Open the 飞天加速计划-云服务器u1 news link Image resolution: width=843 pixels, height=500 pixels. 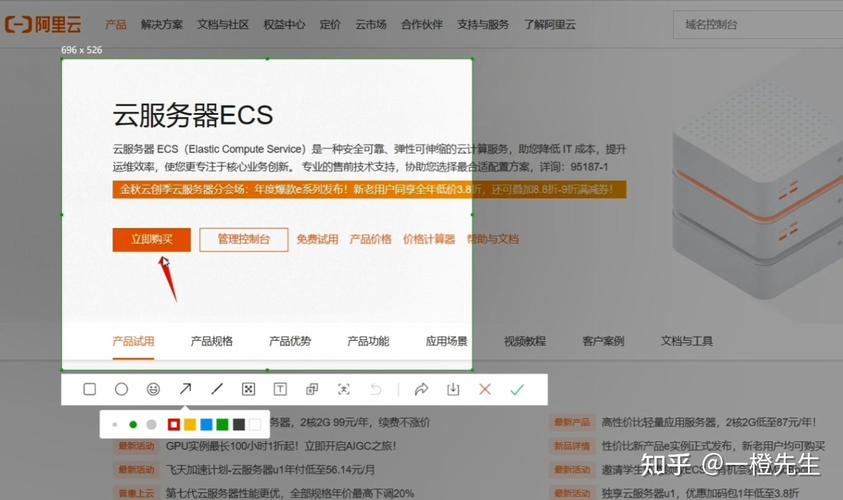click(x=270, y=469)
